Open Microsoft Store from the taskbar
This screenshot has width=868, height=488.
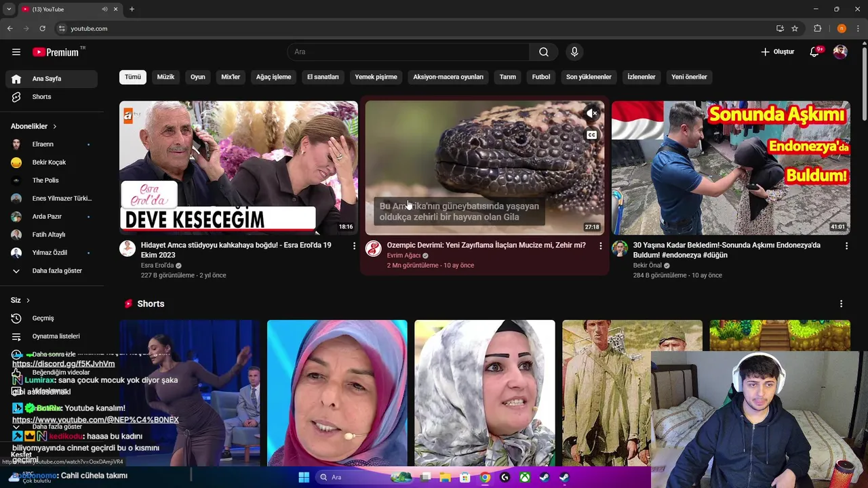465,477
